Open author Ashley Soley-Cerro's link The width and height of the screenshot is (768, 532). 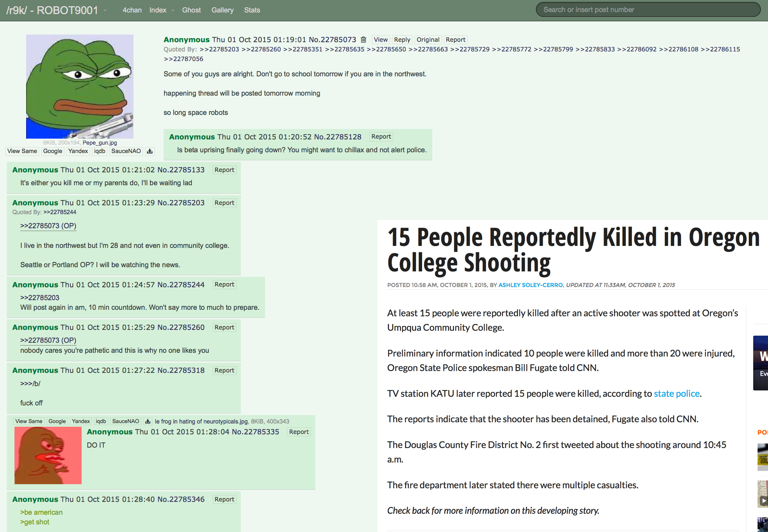(530, 285)
